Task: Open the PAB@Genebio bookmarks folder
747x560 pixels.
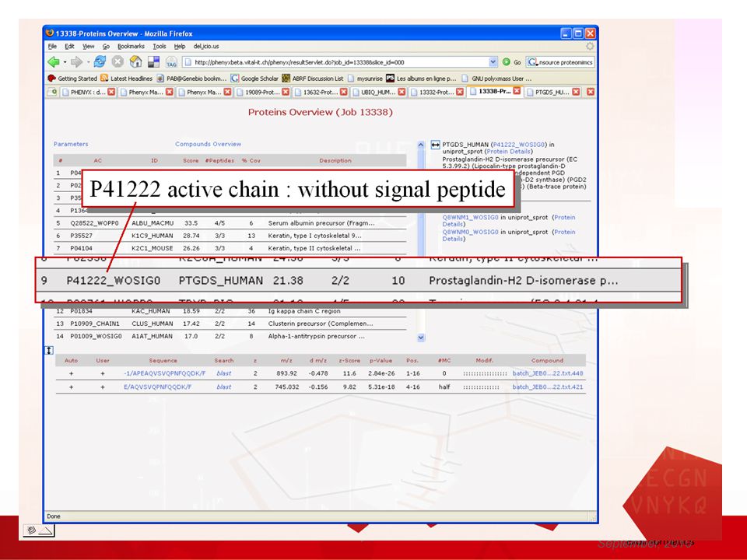Action: 191,79
